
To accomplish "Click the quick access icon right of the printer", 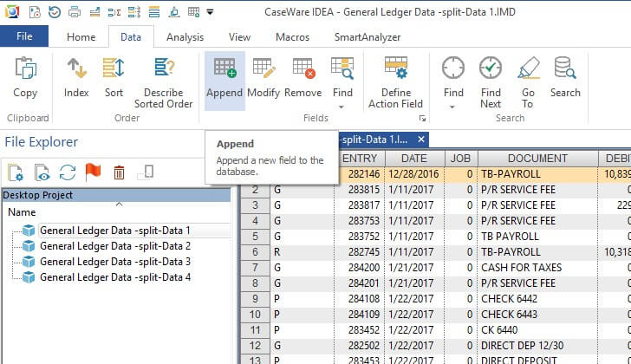I will coord(94,12).
